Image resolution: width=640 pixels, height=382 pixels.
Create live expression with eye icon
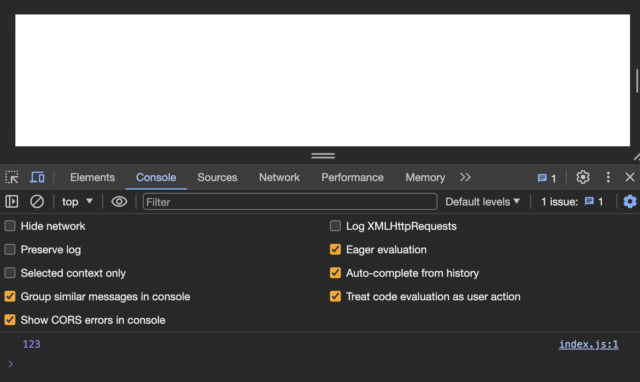(119, 202)
